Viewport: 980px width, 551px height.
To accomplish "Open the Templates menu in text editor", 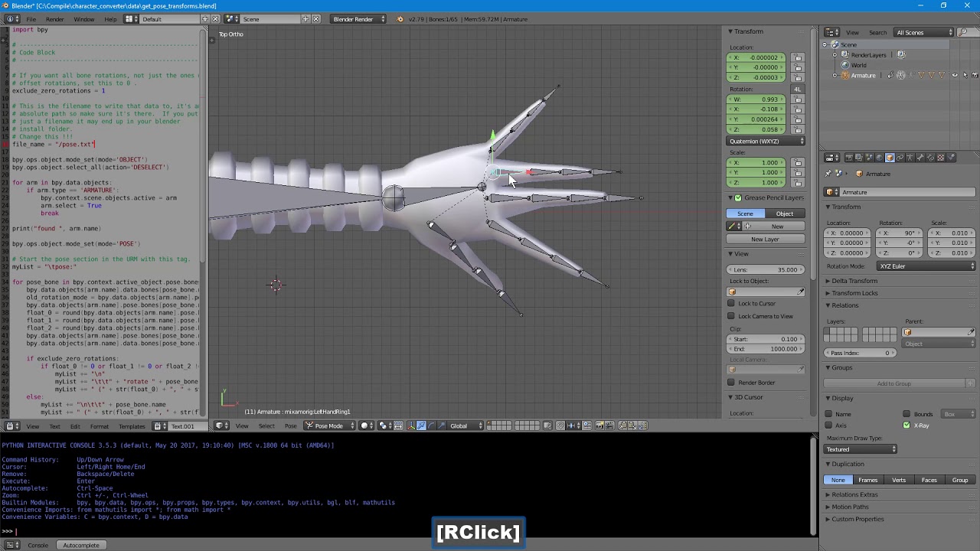I will coord(132,426).
